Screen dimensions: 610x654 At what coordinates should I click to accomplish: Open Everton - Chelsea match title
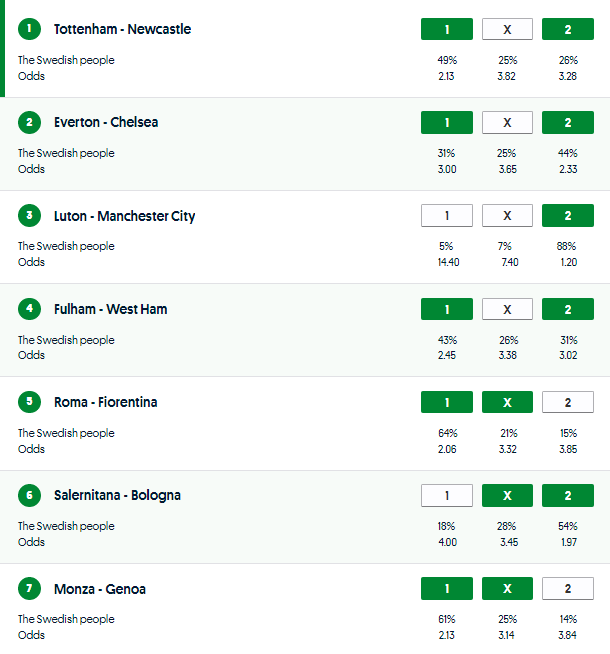[106, 122]
